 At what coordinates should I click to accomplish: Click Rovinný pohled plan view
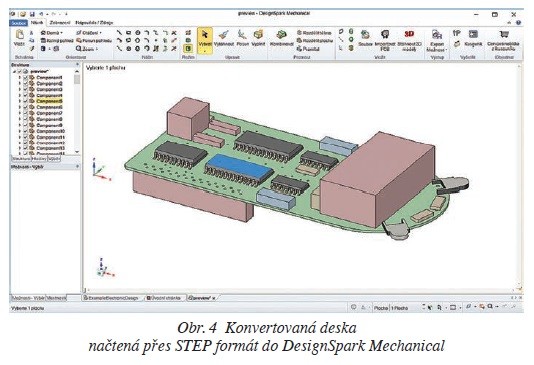(x=57, y=41)
